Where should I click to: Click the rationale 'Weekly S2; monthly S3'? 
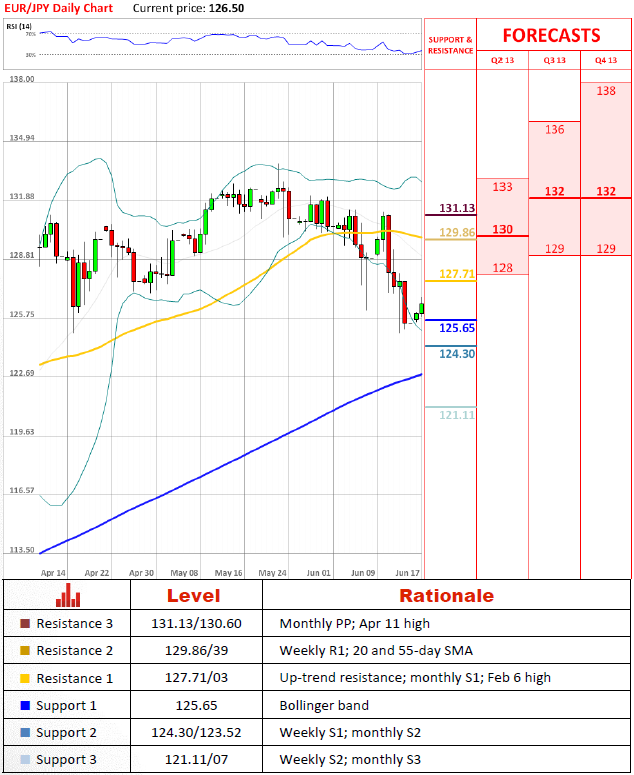pyautogui.click(x=350, y=760)
